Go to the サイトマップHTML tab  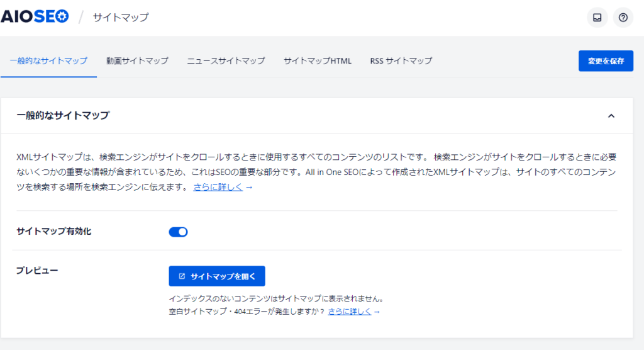click(317, 61)
